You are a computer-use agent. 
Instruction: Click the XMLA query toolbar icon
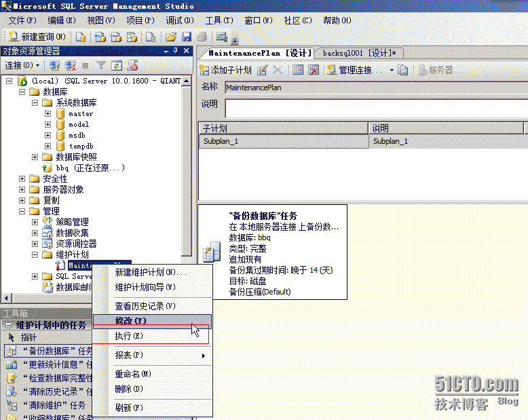tap(132, 37)
